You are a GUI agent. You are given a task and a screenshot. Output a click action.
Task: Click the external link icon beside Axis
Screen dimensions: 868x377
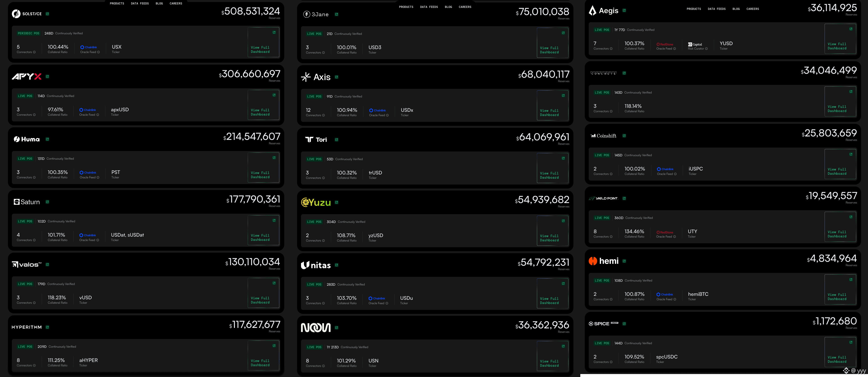click(x=336, y=77)
